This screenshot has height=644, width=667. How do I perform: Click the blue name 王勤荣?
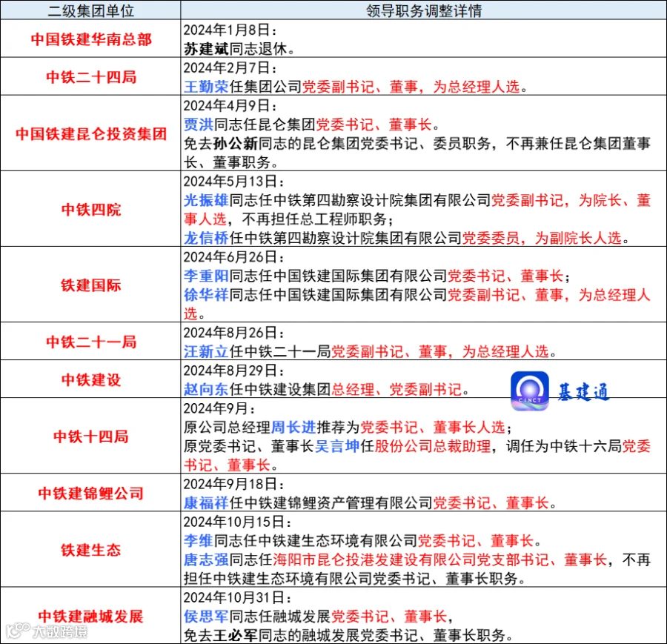pyautogui.click(x=206, y=87)
